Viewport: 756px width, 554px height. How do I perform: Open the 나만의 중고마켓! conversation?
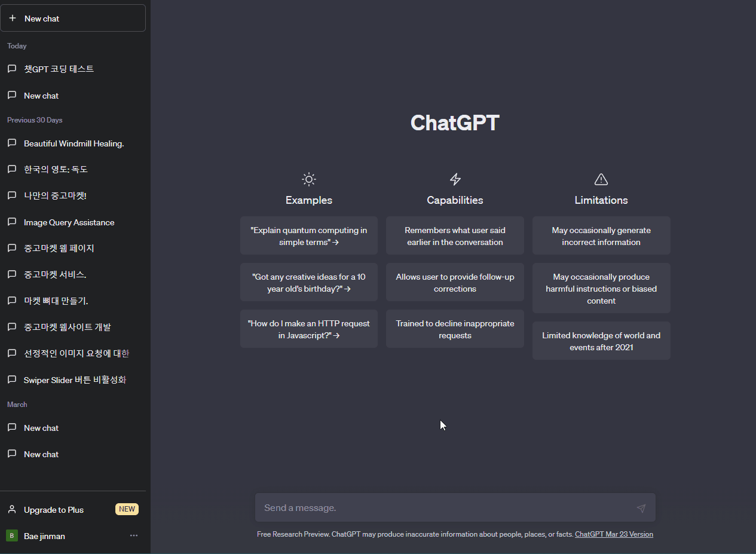[73, 195]
